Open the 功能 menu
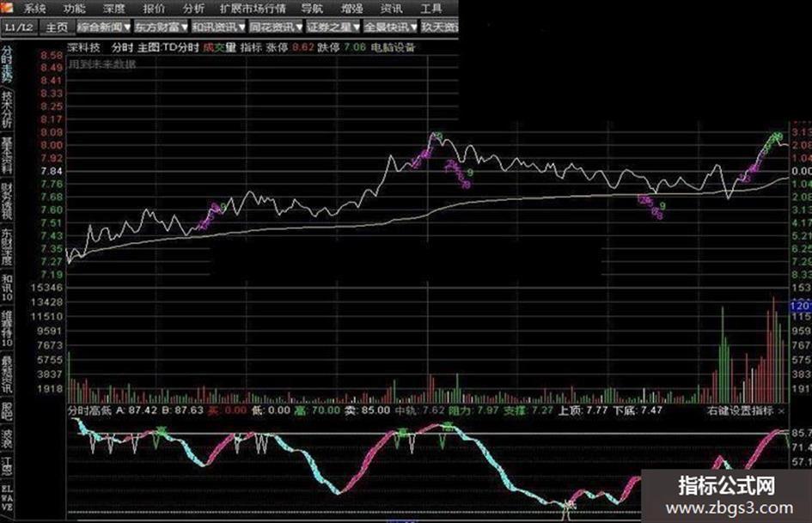 point(75,9)
